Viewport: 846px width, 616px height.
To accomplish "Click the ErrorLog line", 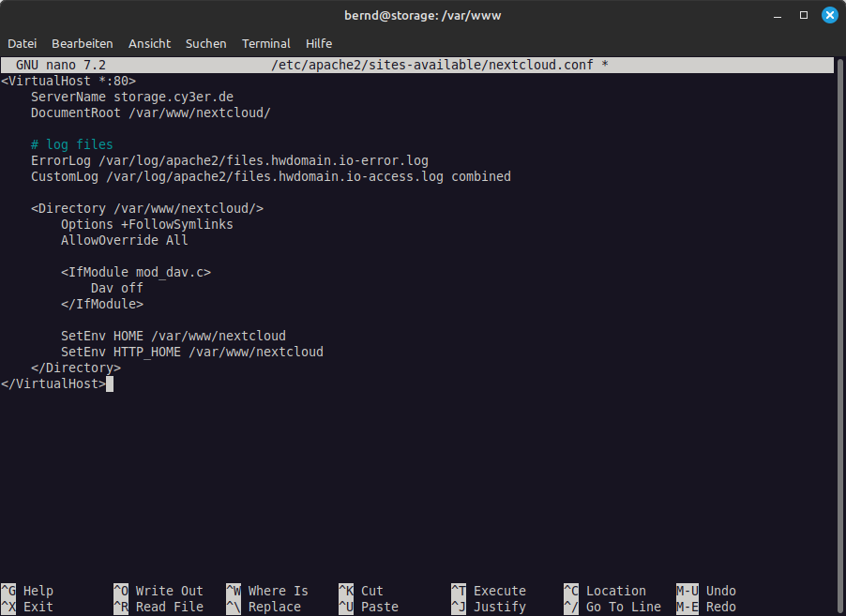I will 229,160.
